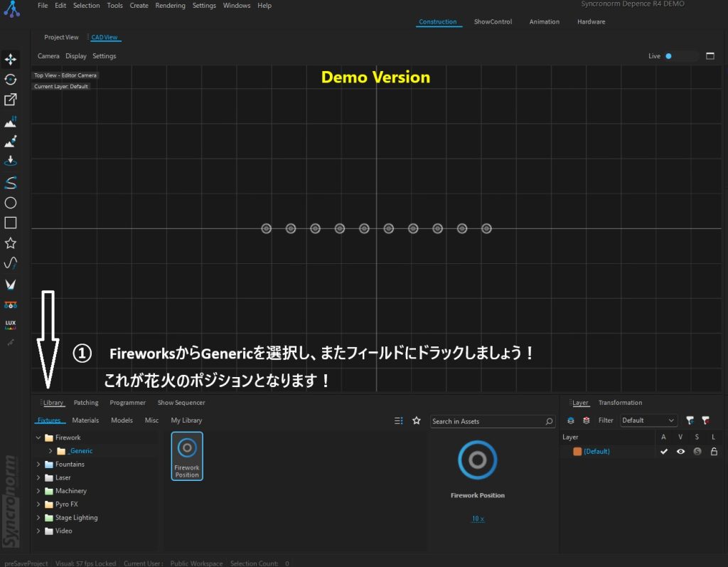The width and height of the screenshot is (728, 567).
Task: Click the remove filter funnel icon
Action: (706, 420)
